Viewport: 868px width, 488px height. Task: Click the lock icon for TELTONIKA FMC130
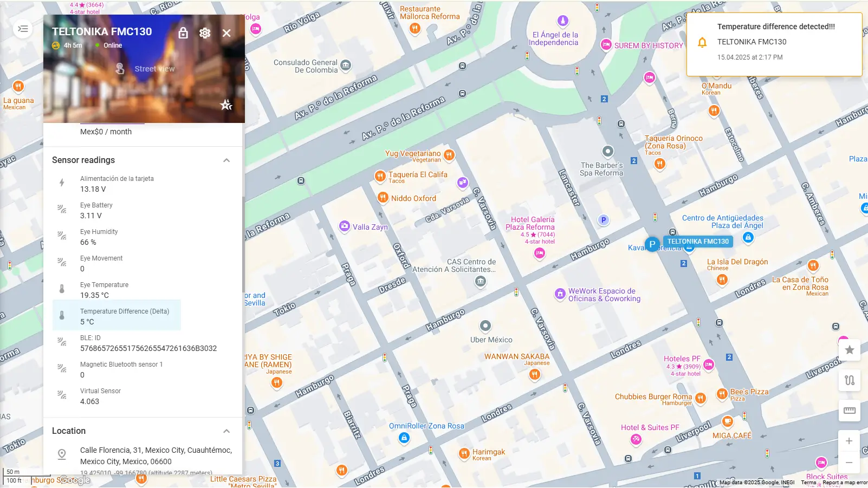click(183, 33)
